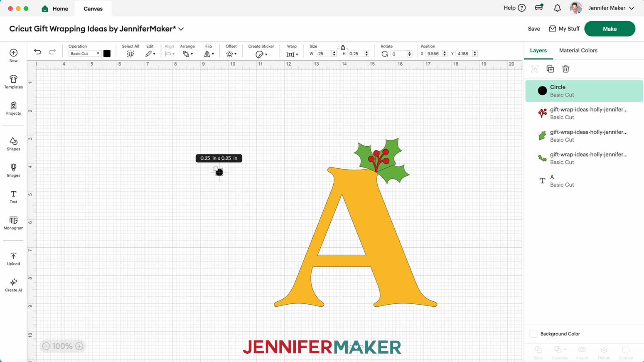The width and height of the screenshot is (644, 362).
Task: Open My Stuff
Action: pos(564,29)
